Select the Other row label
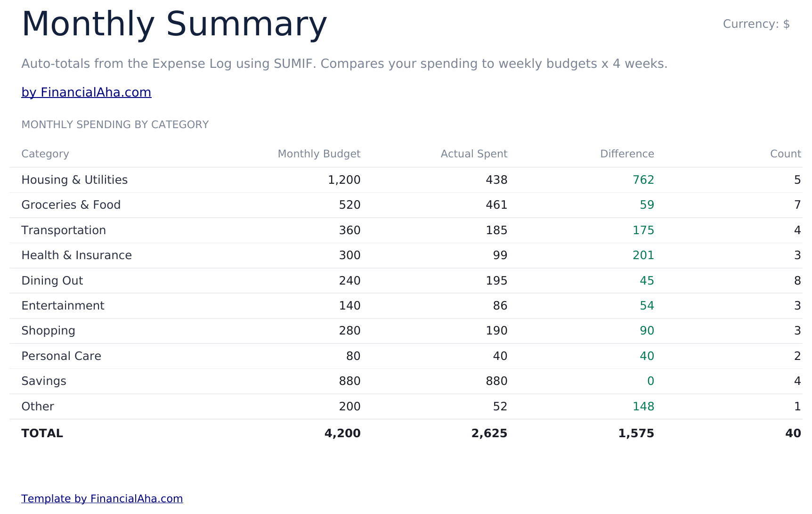This screenshot has width=812, height=514. click(38, 407)
